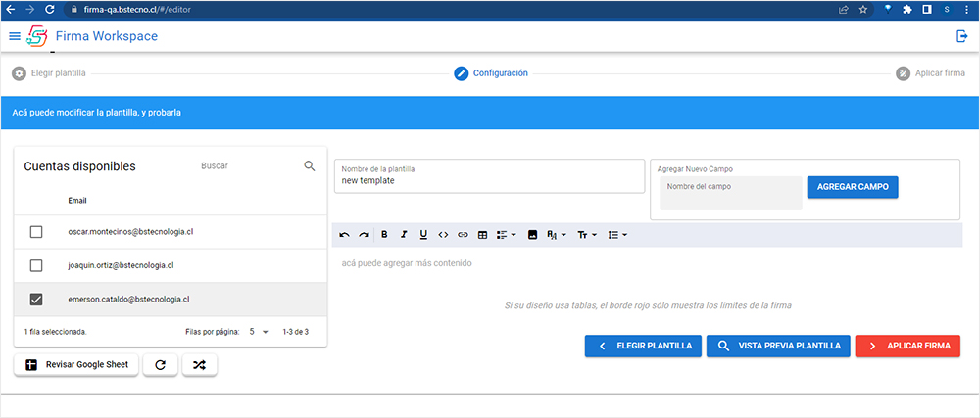Image resolution: width=980 pixels, height=418 pixels.
Task: Click the logout icon in the header
Action: click(961, 36)
